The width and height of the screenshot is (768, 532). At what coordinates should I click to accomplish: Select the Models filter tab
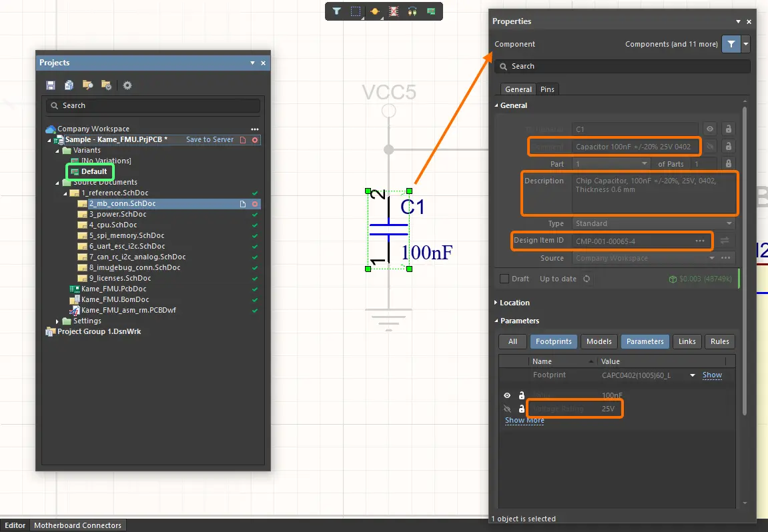[x=599, y=341]
